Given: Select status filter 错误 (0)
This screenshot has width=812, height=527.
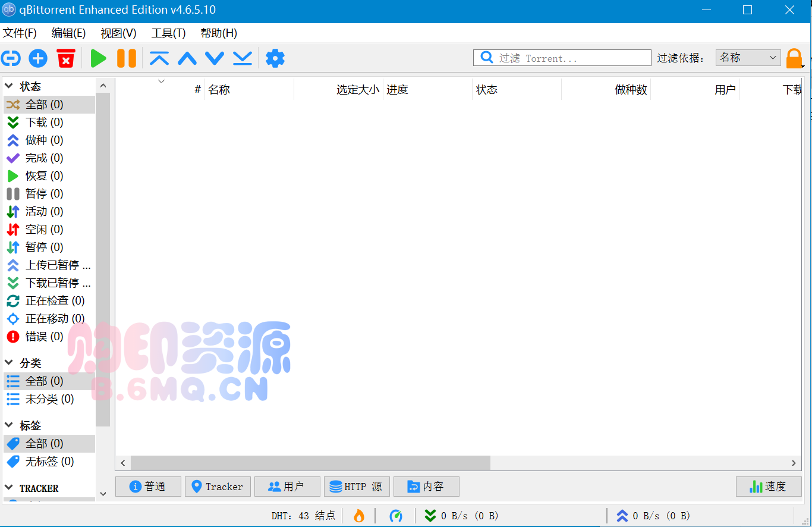Looking at the screenshot, I should pyautogui.click(x=49, y=337).
